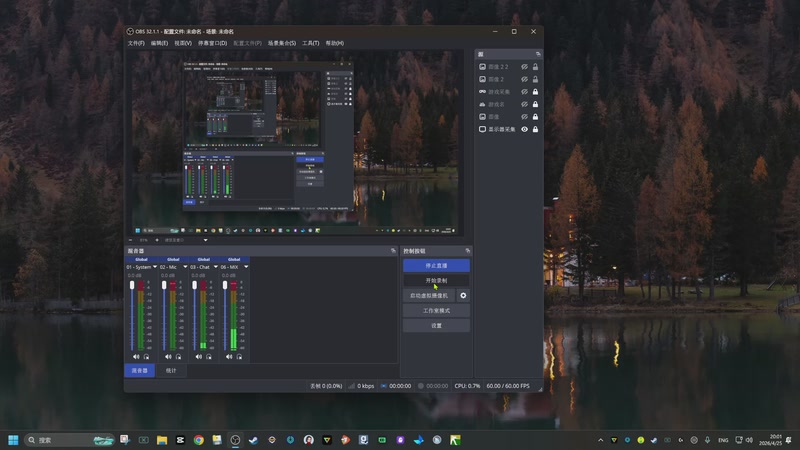Switch to the 统计 tab

[171, 370]
